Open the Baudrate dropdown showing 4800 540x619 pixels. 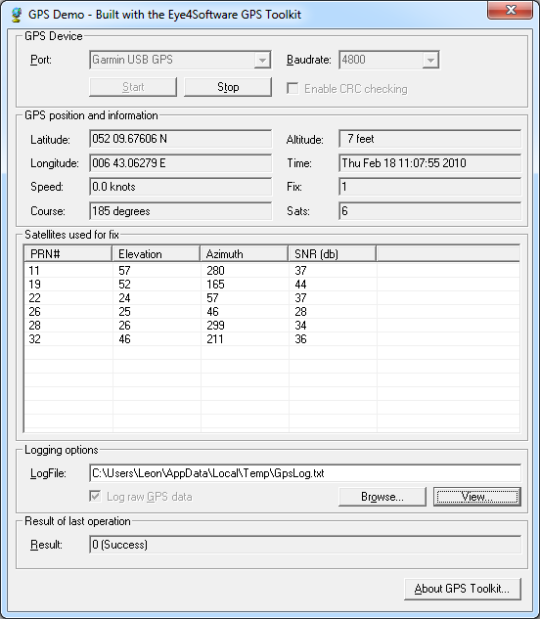[389, 60]
